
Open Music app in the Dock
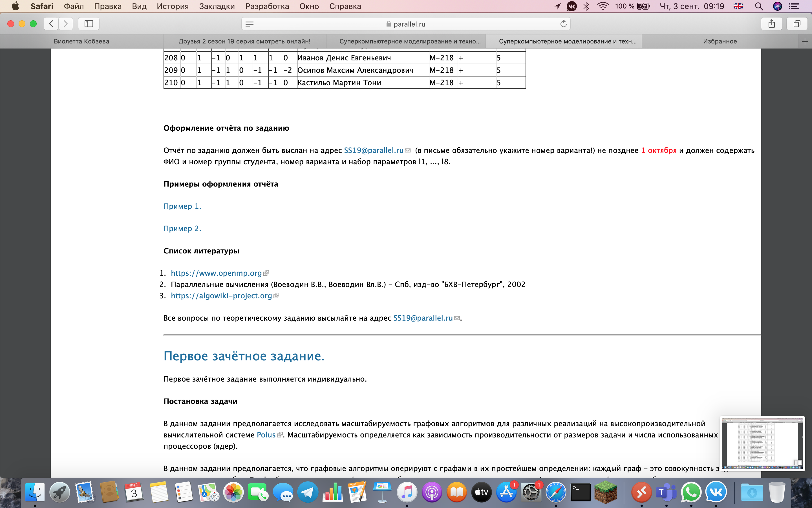407,492
